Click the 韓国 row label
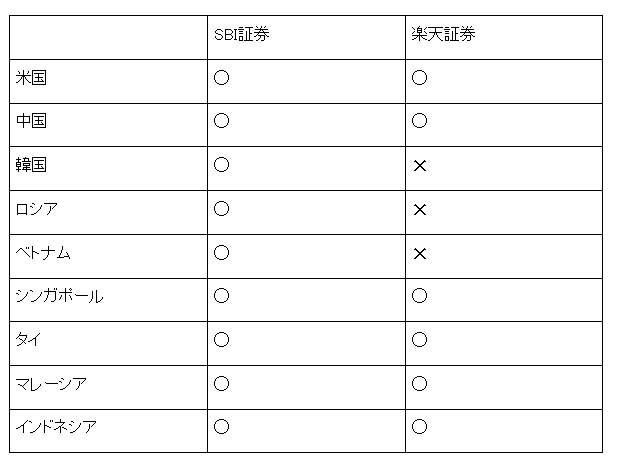The width and height of the screenshot is (617, 467). click(32, 165)
